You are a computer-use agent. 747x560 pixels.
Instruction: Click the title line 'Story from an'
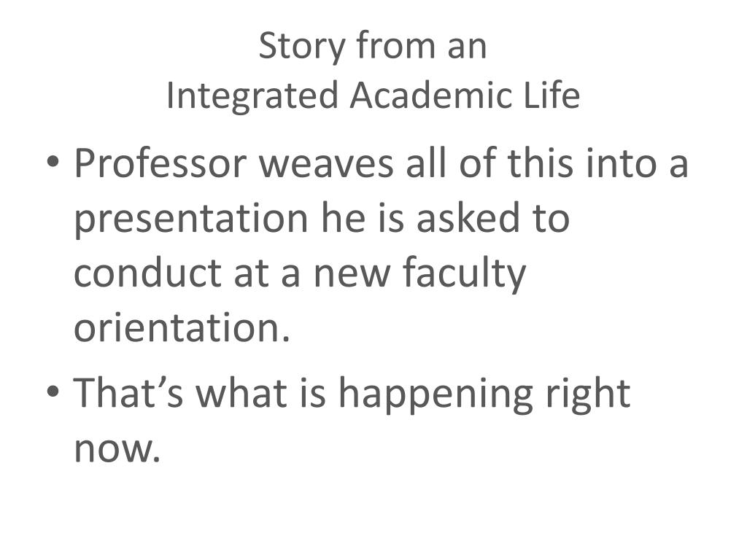pyautogui.click(x=373, y=46)
